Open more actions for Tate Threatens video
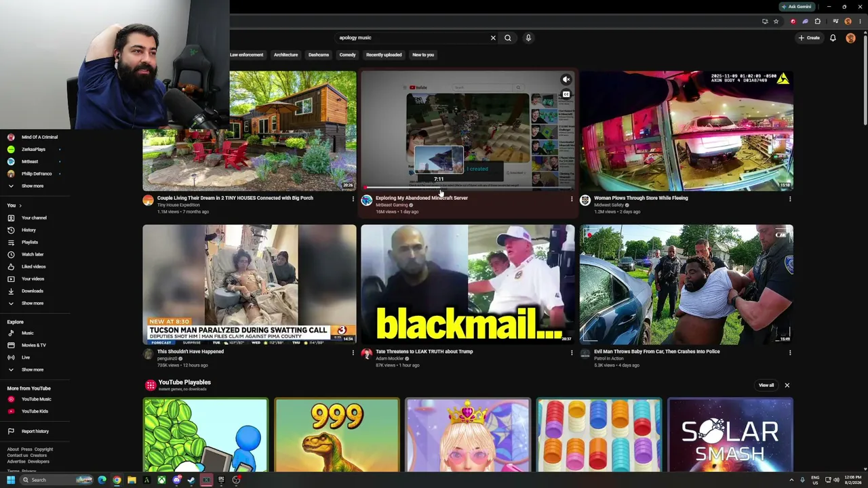The width and height of the screenshot is (868, 488). (x=571, y=352)
